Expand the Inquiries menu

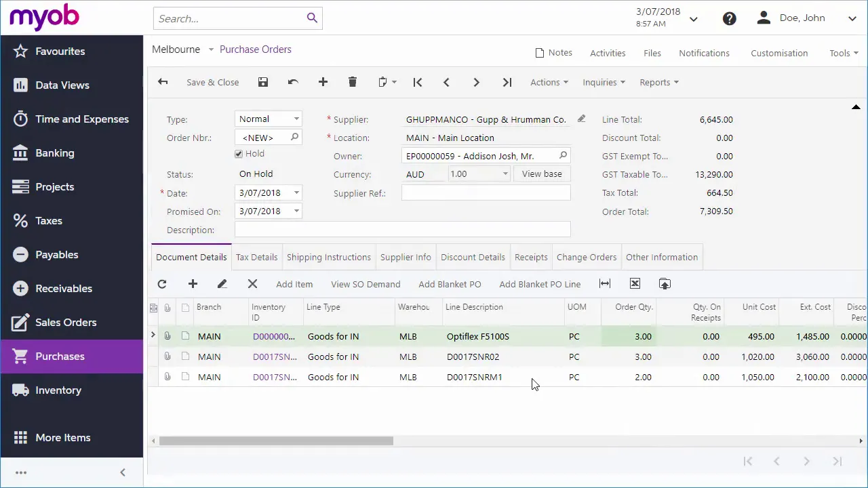coord(604,82)
